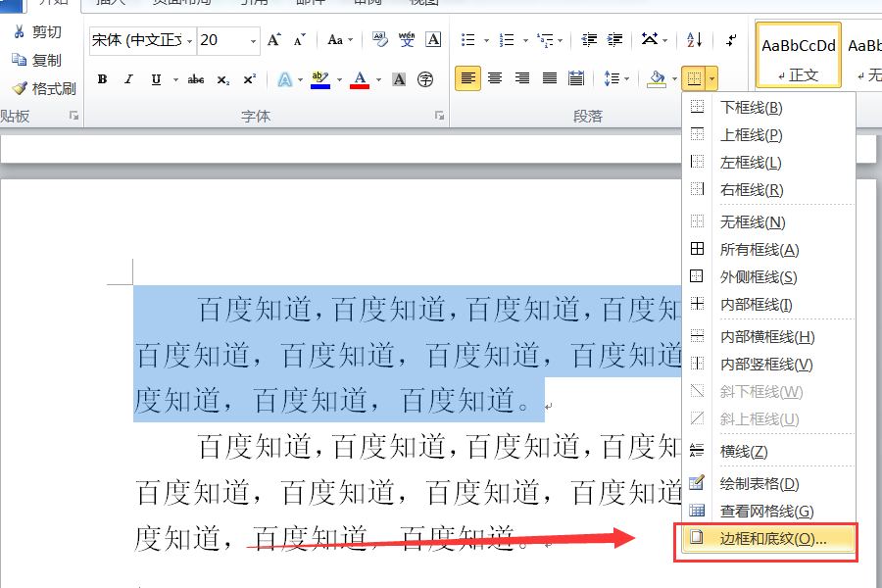This screenshot has height=588, width=882.
Task: Click the Shrink Font icon
Action: tap(299, 40)
